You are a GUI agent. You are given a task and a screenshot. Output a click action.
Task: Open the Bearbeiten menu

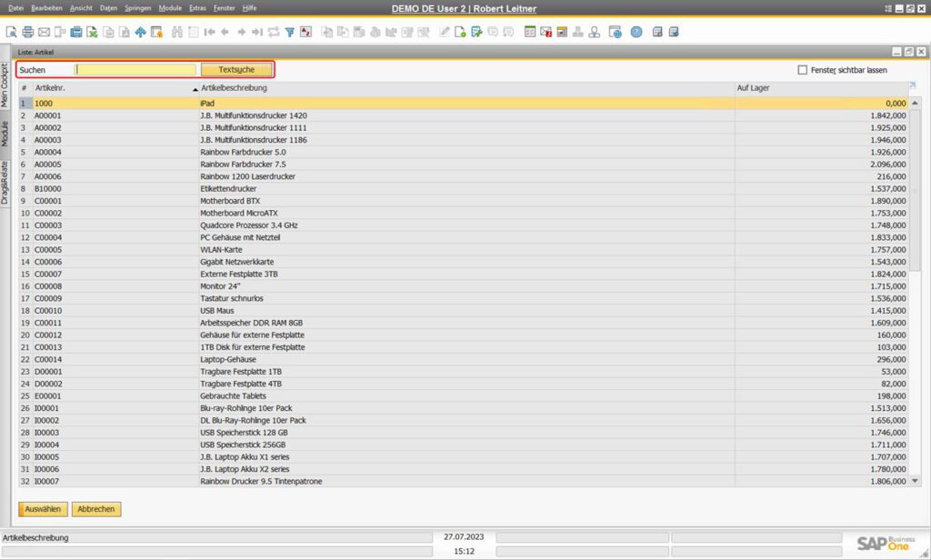pos(46,8)
